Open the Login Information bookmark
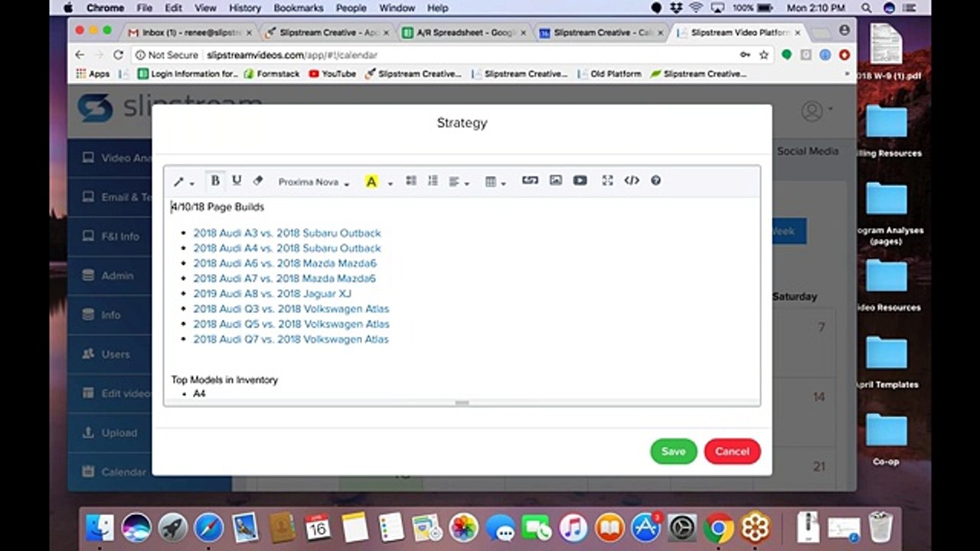Image resolution: width=980 pixels, height=551 pixels. [x=187, y=74]
